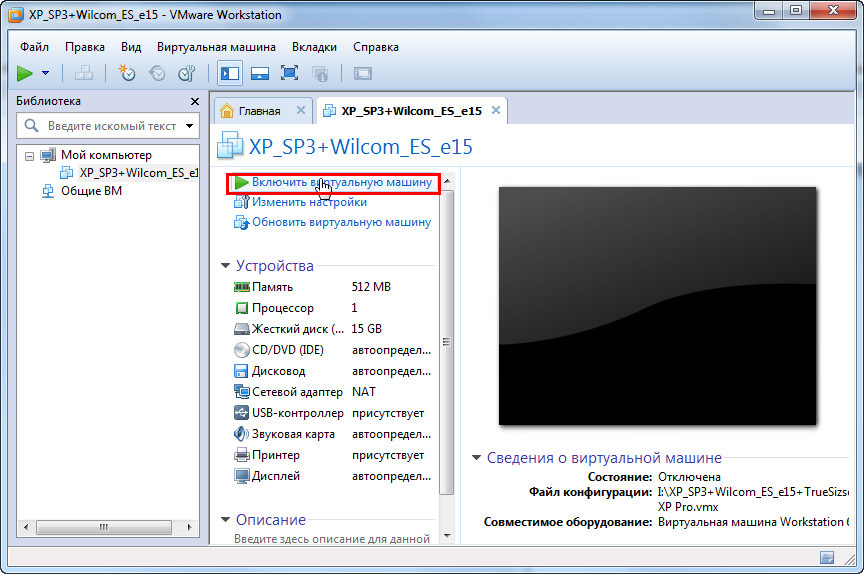The height and width of the screenshot is (574, 864).
Task: Click library horizontal scrollbar right arrow
Action: (190, 527)
